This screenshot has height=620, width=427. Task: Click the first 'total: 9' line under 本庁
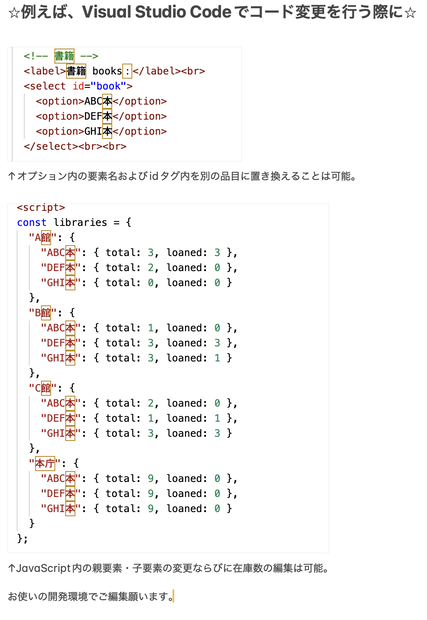pos(139,478)
